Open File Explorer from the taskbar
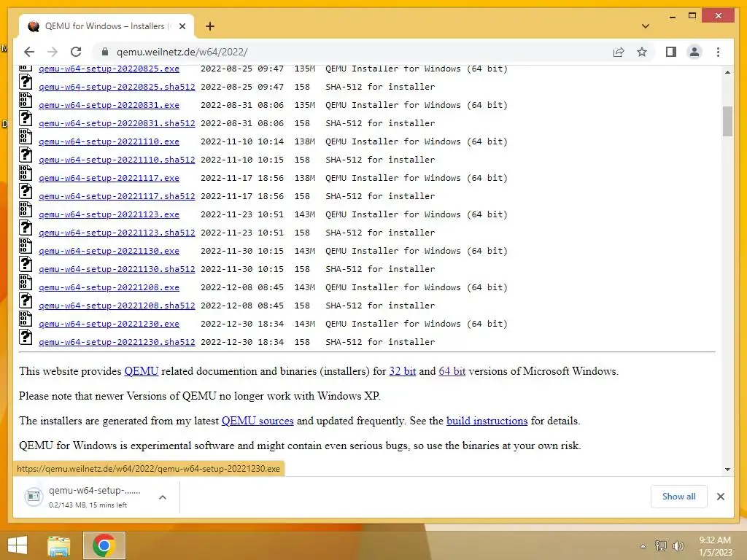The height and width of the screenshot is (560, 747). tap(59, 545)
